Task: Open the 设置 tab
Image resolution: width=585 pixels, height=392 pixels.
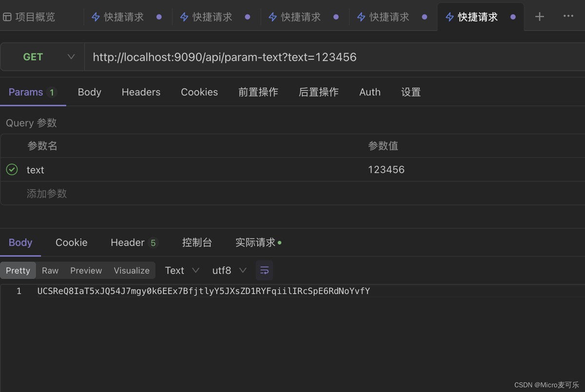Action: point(411,92)
